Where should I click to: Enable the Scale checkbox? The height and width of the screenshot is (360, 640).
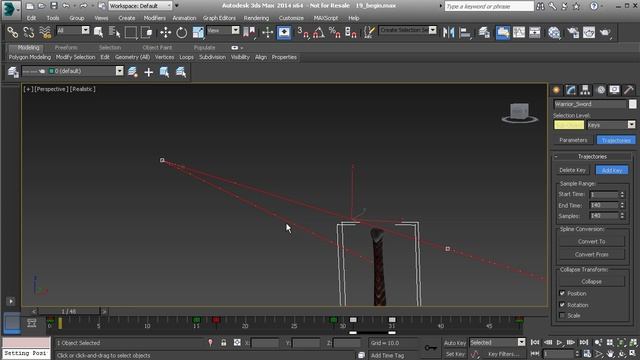(x=562, y=316)
